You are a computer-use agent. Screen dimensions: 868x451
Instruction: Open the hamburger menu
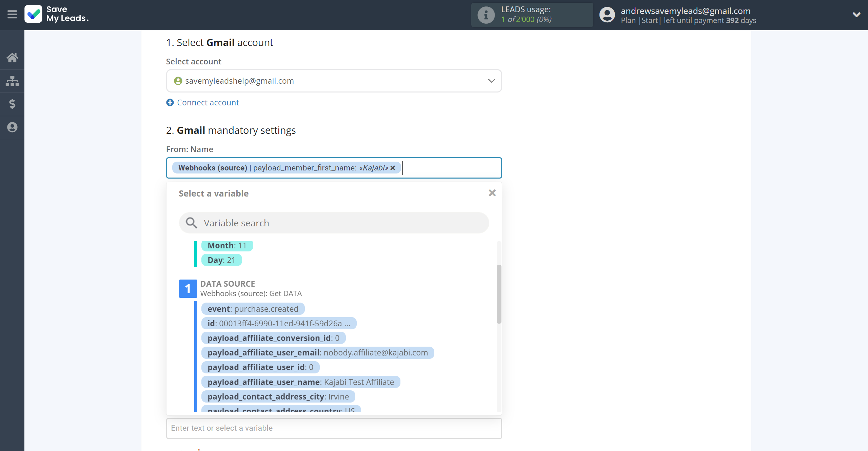[x=12, y=15]
